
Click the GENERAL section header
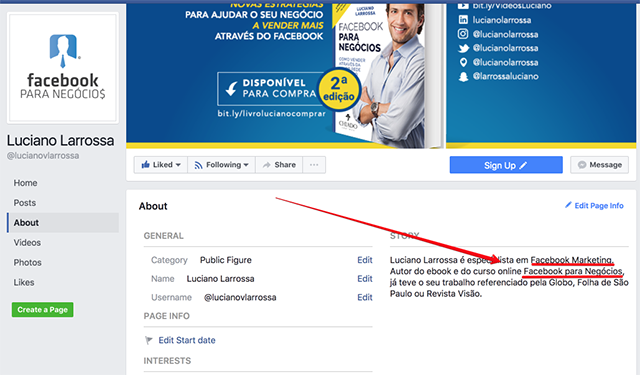pyautogui.click(x=164, y=236)
